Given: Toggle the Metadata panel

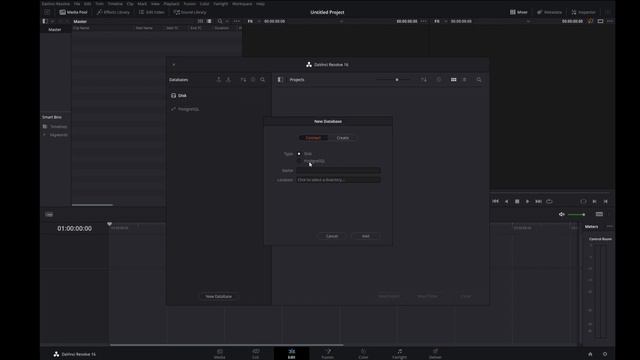Looking at the screenshot, I should tap(549, 12).
